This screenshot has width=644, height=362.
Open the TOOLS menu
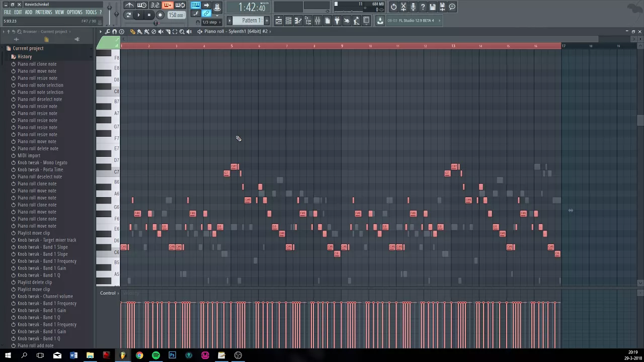[x=91, y=12]
